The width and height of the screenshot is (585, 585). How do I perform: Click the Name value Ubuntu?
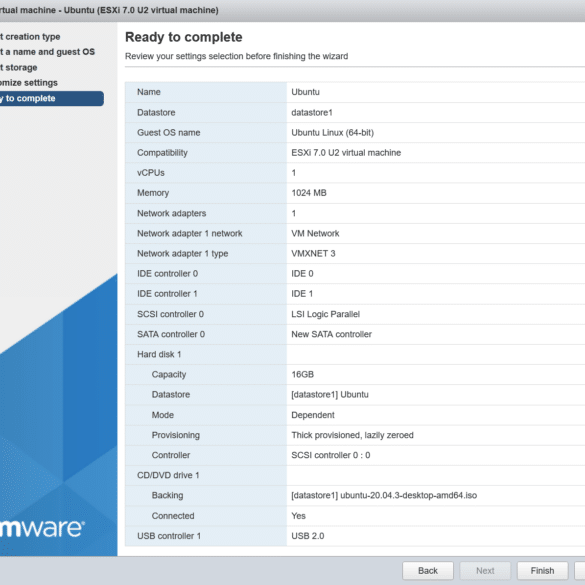click(305, 92)
